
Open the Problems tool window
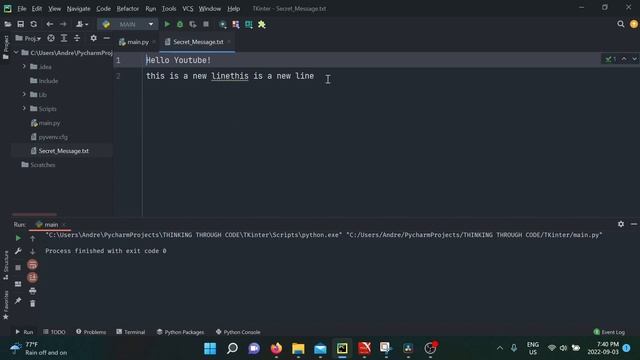tap(91, 332)
